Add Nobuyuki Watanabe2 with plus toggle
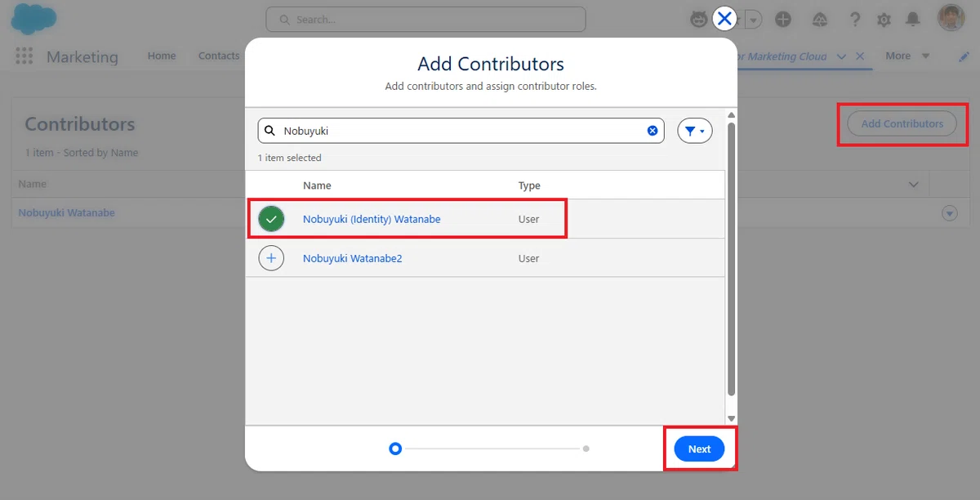 [271, 258]
